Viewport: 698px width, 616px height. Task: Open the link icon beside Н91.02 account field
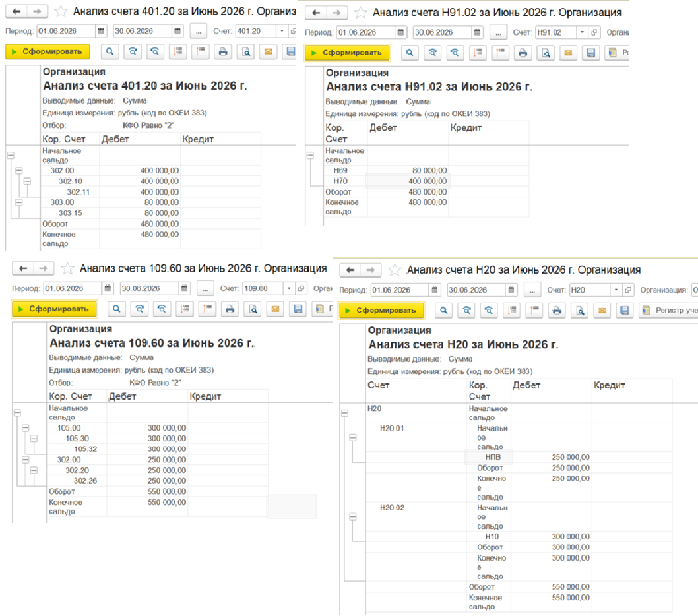(x=594, y=32)
